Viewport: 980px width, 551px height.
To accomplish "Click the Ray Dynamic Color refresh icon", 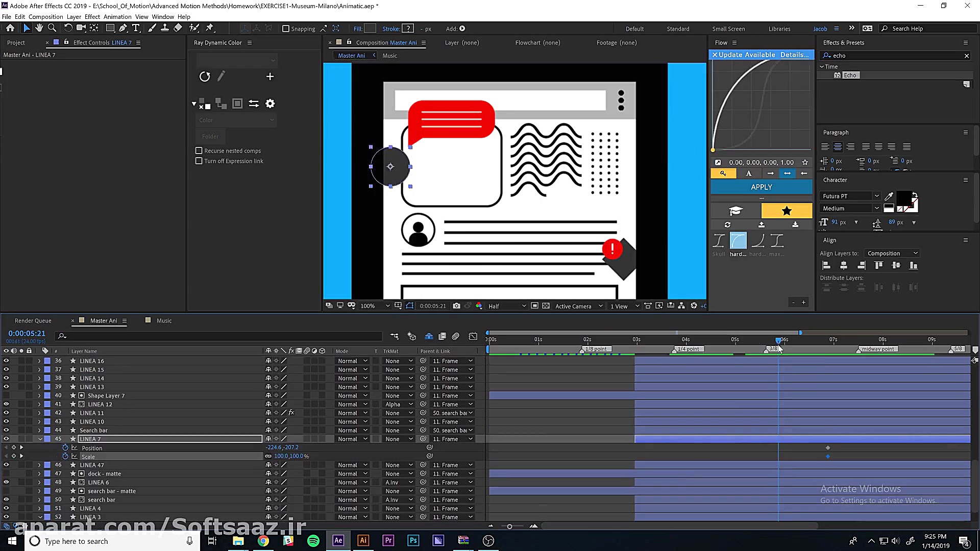I will click(205, 77).
